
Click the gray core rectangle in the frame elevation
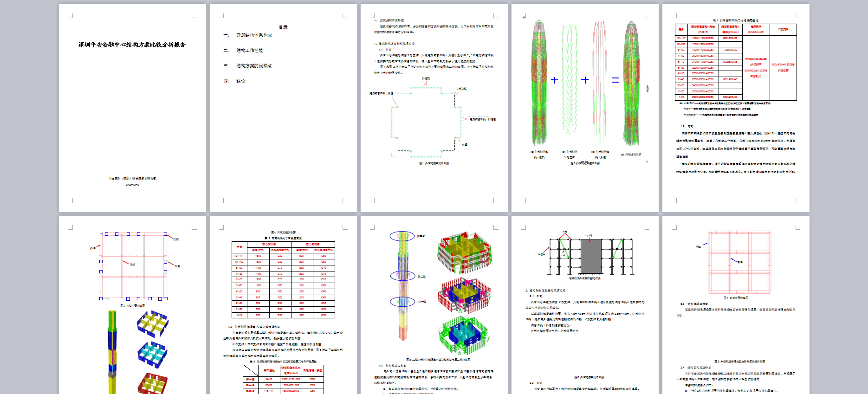(x=591, y=257)
